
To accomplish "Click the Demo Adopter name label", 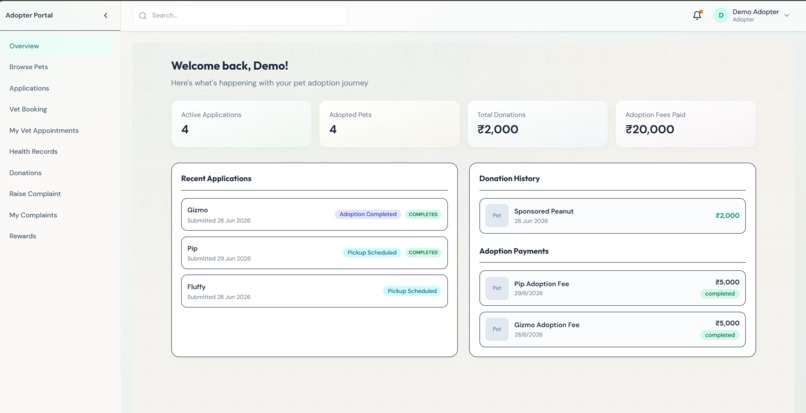I will pyautogui.click(x=756, y=12).
